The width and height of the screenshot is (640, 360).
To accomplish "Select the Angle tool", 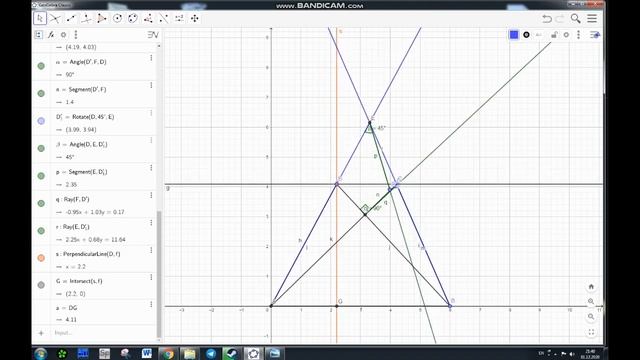I will [148, 18].
